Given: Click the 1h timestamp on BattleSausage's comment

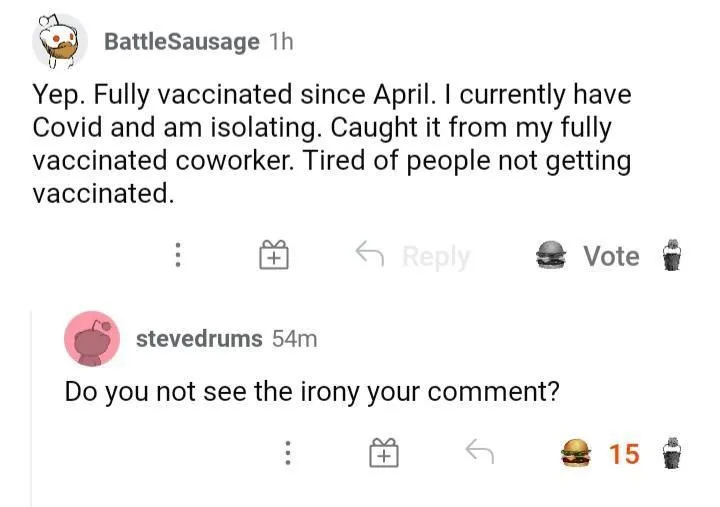Looking at the screenshot, I should coord(281,42).
